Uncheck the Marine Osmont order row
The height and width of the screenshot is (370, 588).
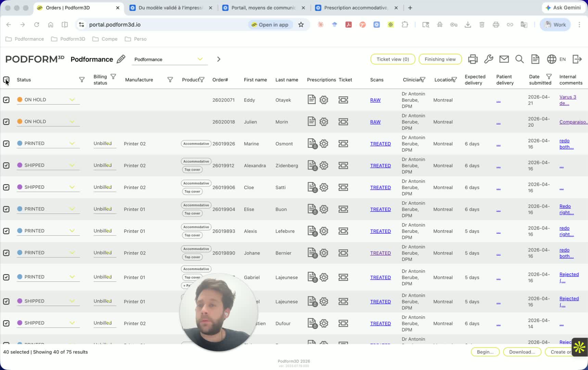click(x=6, y=144)
